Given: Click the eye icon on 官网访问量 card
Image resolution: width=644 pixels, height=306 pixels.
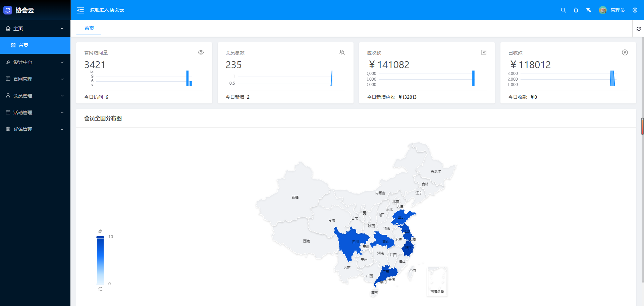Looking at the screenshot, I should (x=201, y=52).
